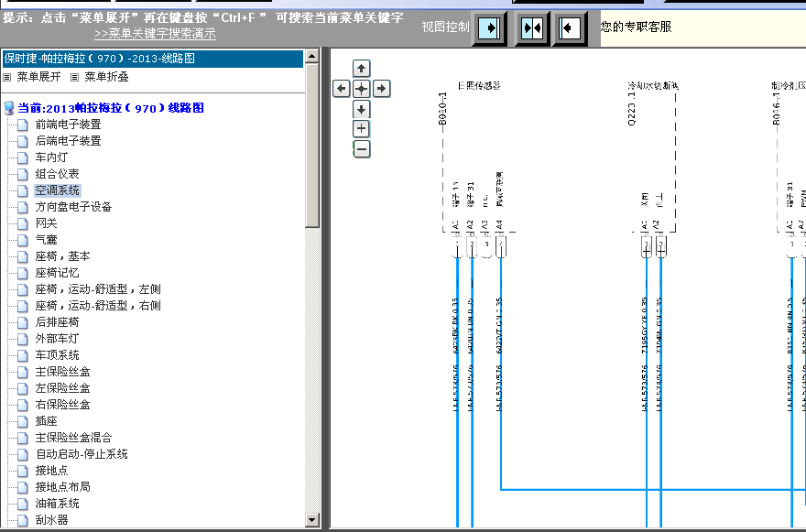806x532 pixels.
Task: Click the B010-1 component label in the diagram
Action: click(x=442, y=108)
